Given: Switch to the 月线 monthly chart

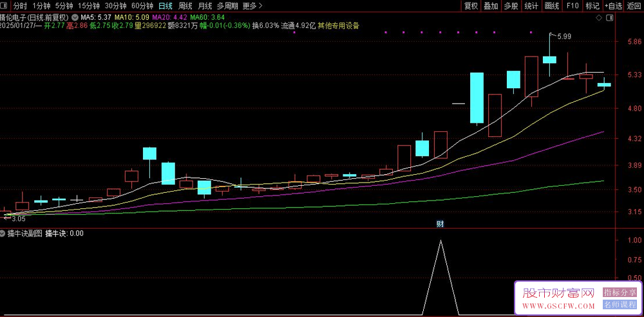Looking at the screenshot, I should pos(205,6).
